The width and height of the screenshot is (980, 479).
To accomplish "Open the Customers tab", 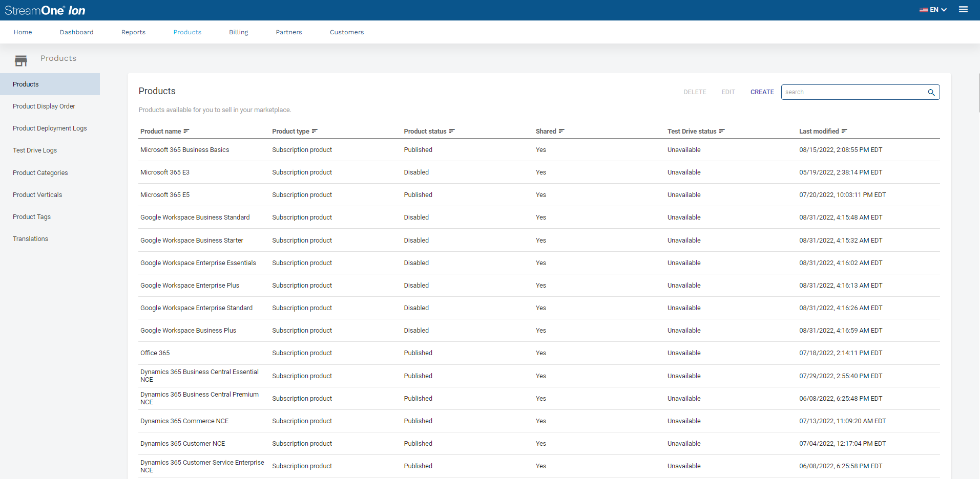I will click(347, 32).
